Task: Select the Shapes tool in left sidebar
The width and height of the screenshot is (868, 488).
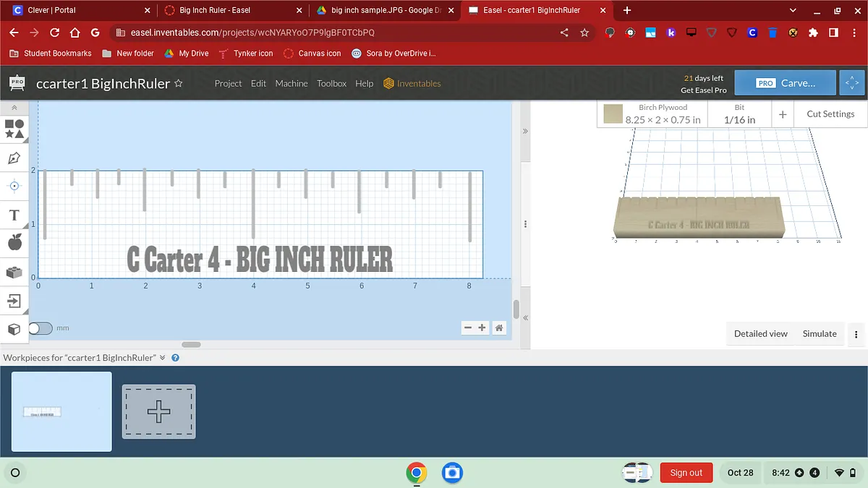Action: [x=14, y=129]
